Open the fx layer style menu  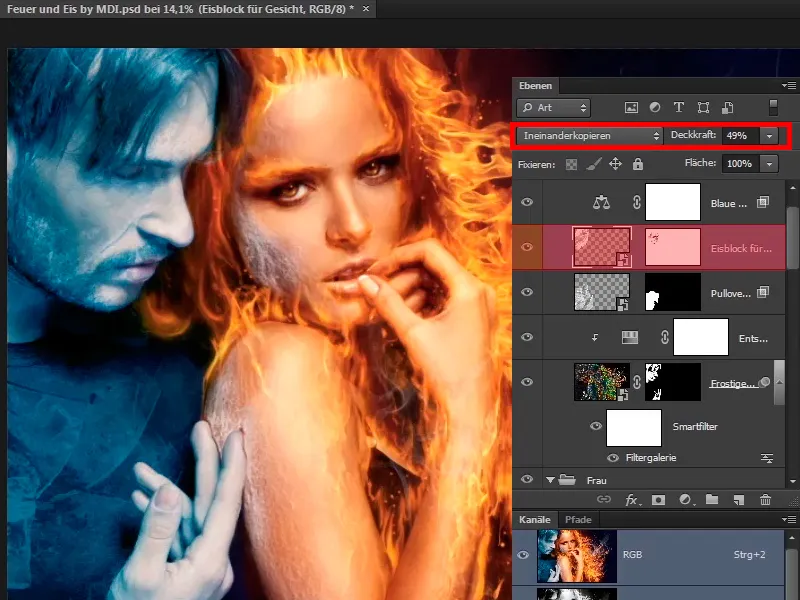click(x=632, y=500)
